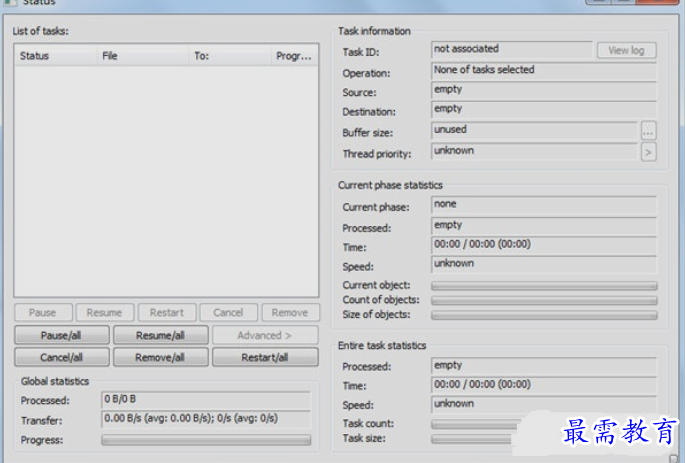Click the "Buffer size:" label
685x463 pixels.
point(368,133)
